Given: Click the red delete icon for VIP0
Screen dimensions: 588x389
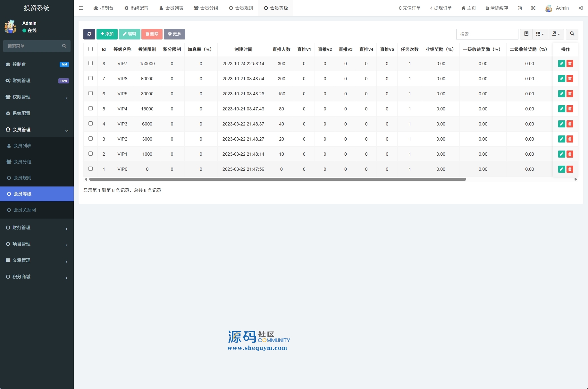Looking at the screenshot, I should point(570,169).
